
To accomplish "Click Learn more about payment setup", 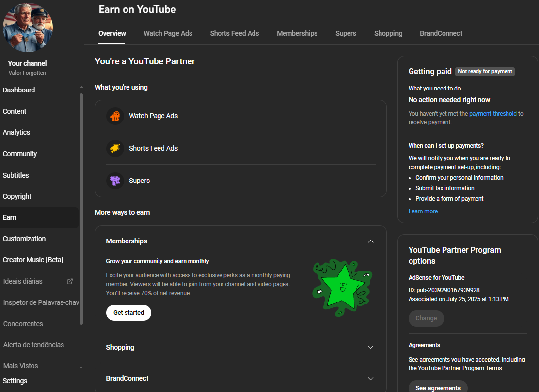I will point(423,211).
